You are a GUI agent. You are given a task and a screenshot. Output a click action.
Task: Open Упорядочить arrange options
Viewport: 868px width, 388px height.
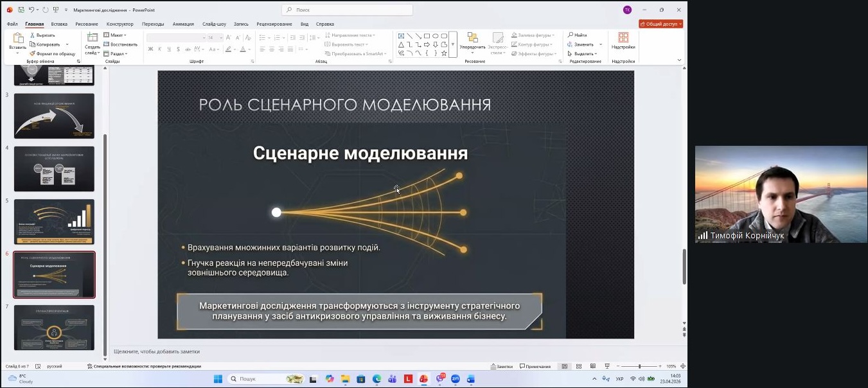point(472,42)
